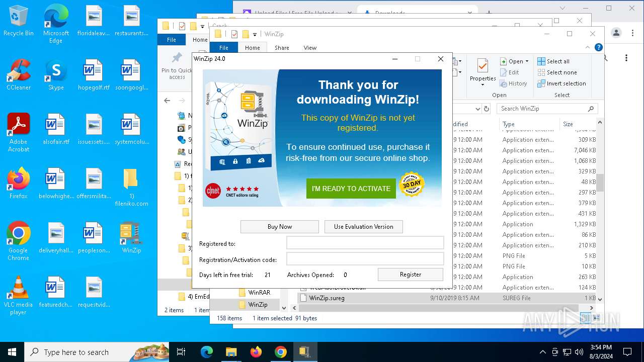This screenshot has width=644, height=362.
Task: Select hopegolf.rtf document on desktop
Action: pyautogui.click(x=94, y=75)
